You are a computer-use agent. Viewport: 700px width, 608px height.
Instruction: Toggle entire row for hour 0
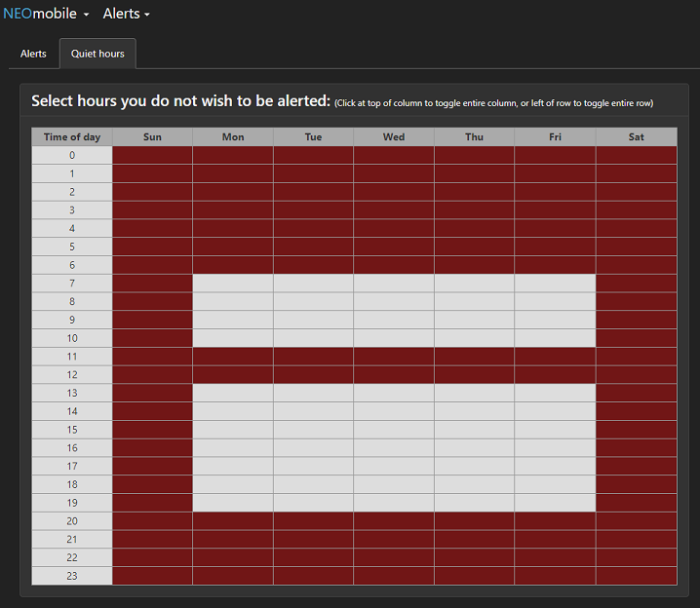(x=72, y=155)
